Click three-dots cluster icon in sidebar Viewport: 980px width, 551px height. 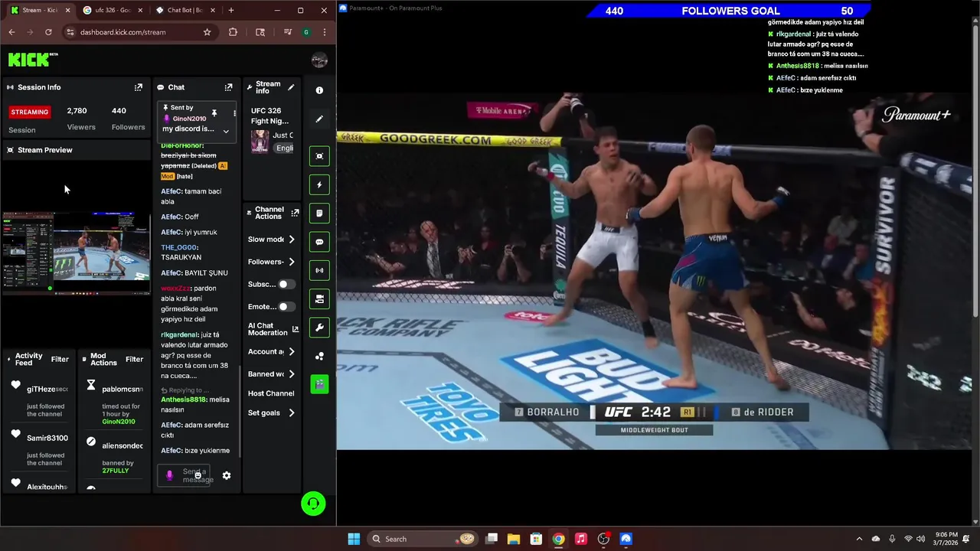319,356
